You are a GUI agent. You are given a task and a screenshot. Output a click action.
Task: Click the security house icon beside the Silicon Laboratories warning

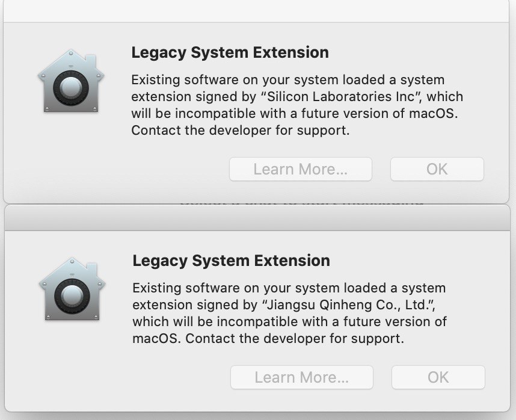71,81
